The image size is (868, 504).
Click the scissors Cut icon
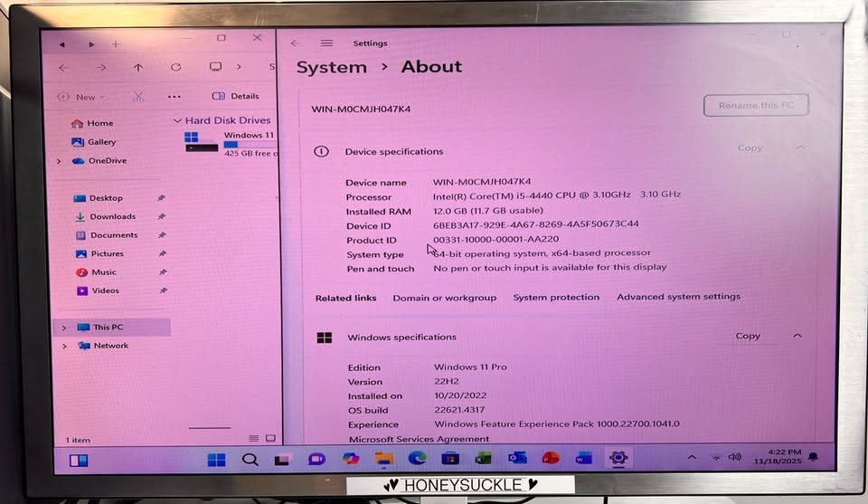[x=138, y=96]
